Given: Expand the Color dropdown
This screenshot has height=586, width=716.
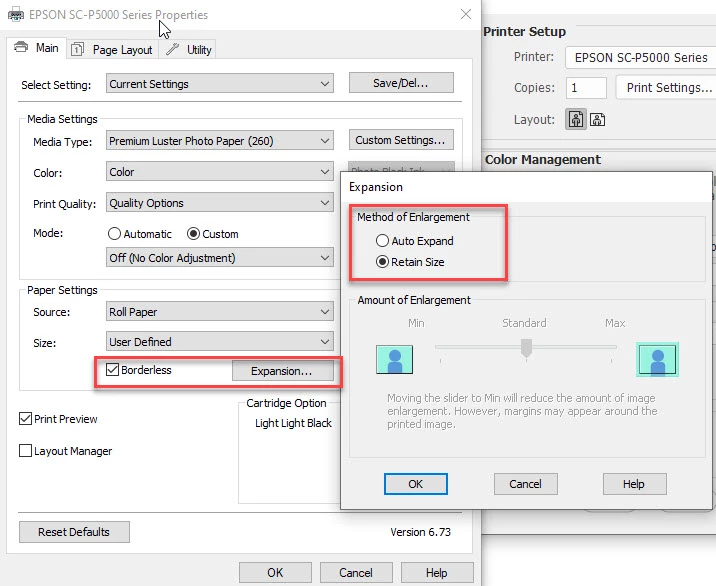Looking at the screenshot, I should click(x=220, y=172).
